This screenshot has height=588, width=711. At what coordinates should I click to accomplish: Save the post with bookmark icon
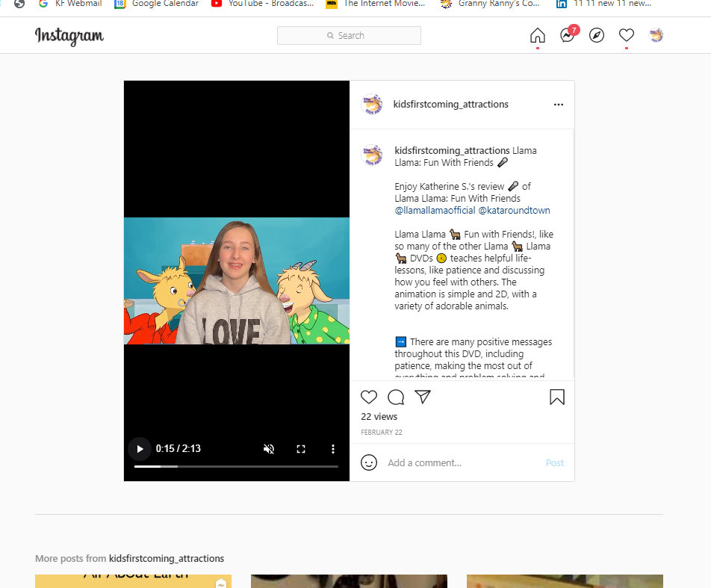(x=557, y=397)
